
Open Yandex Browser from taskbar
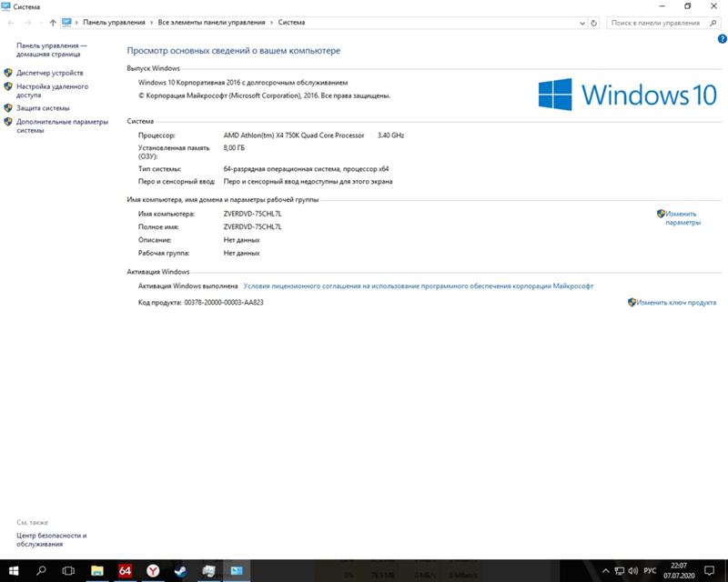[153, 571]
